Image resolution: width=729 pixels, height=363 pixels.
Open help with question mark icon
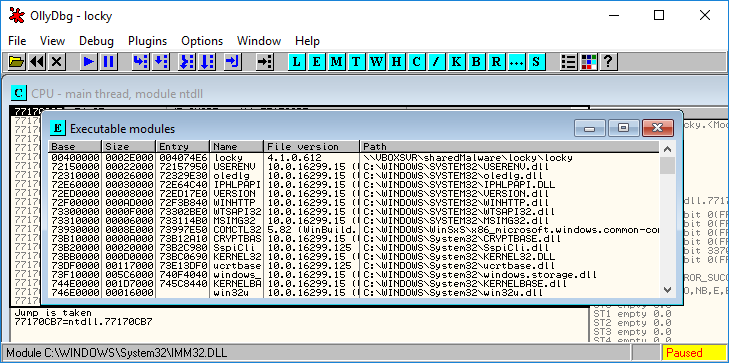pyautogui.click(x=608, y=61)
